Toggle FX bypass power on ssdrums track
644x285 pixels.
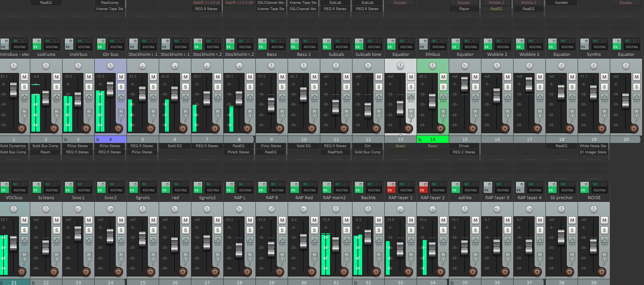[x=38, y=41]
